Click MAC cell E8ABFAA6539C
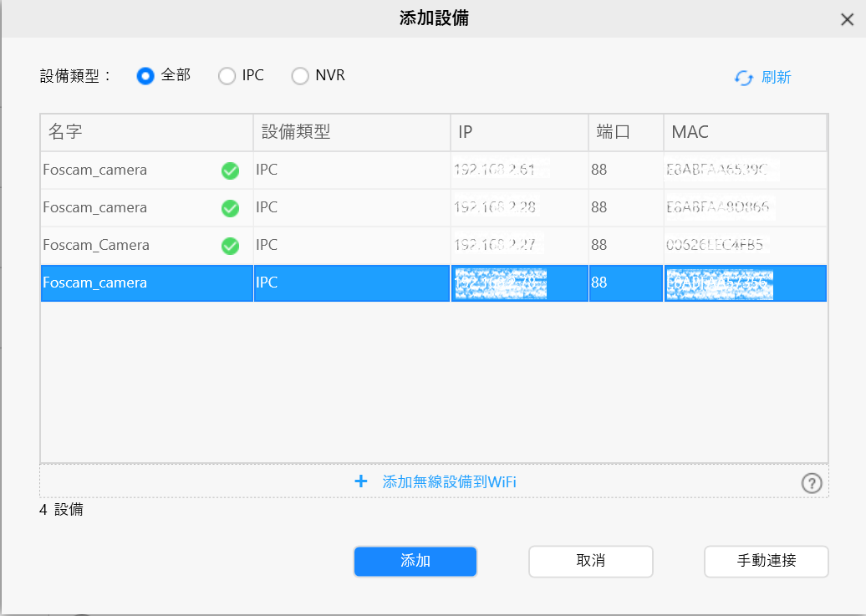Screen dimensions: 866x616 point(745,171)
